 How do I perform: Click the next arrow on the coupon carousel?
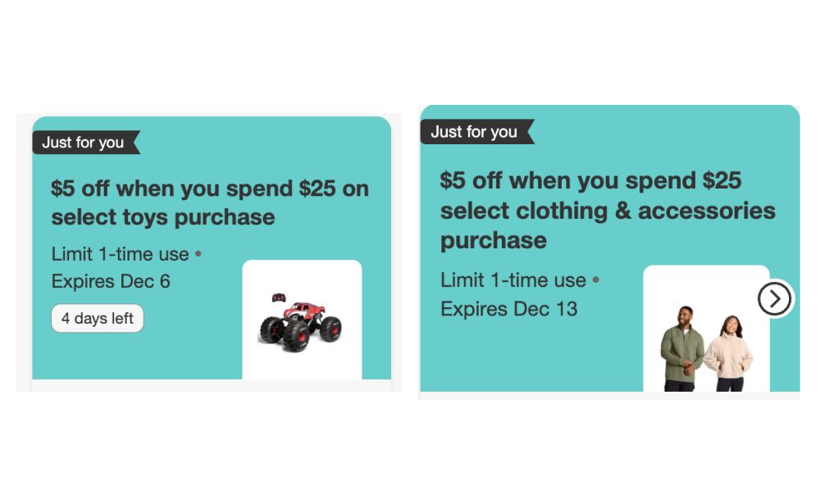coord(774,299)
